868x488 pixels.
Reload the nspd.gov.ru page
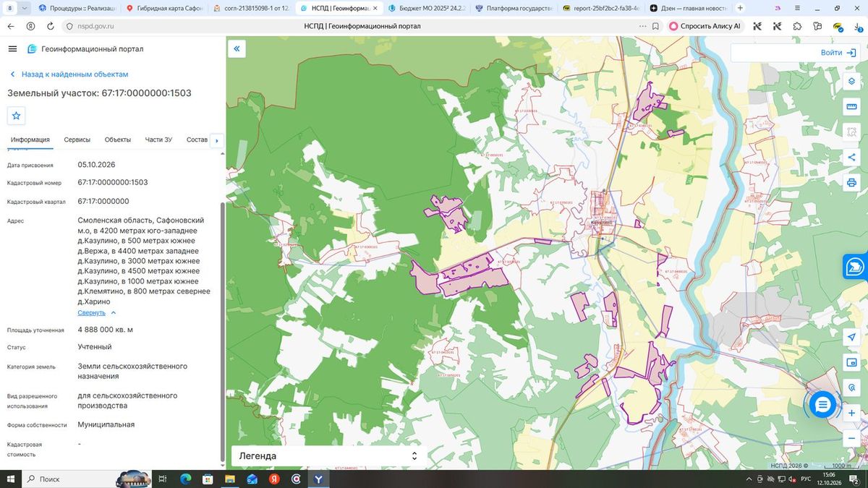[x=51, y=26]
